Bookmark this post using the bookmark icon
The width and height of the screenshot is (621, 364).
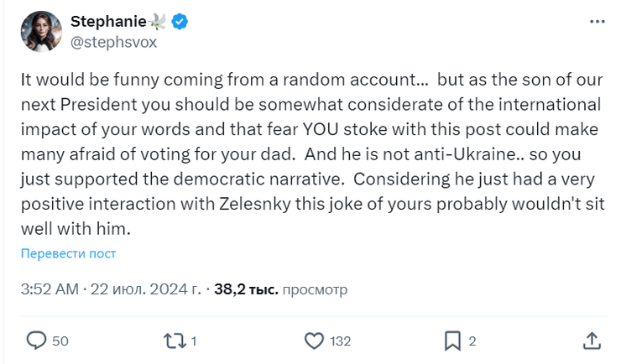tap(452, 341)
